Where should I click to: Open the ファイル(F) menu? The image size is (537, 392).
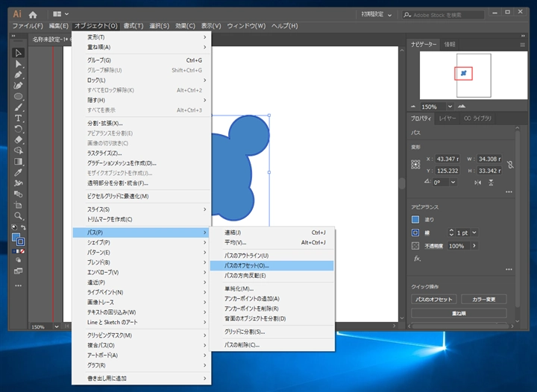click(28, 26)
